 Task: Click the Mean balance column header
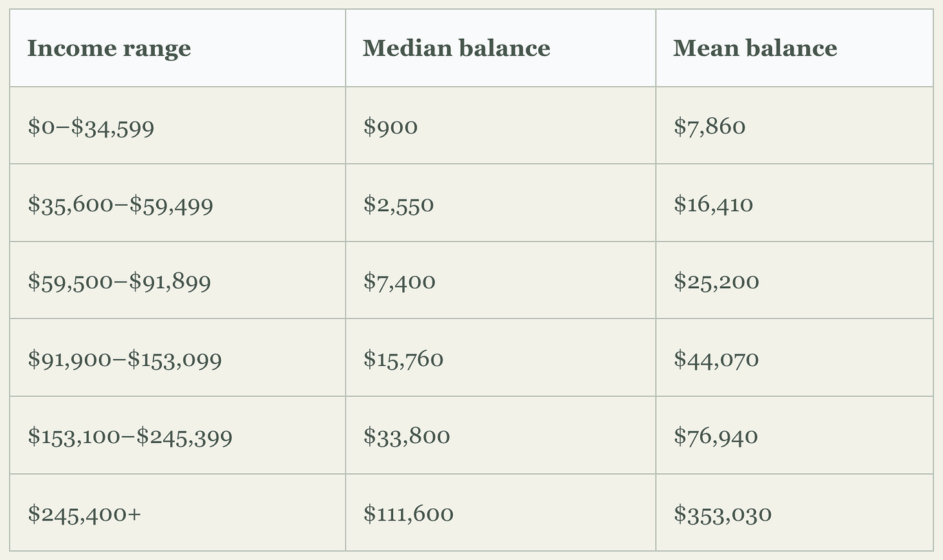click(755, 48)
